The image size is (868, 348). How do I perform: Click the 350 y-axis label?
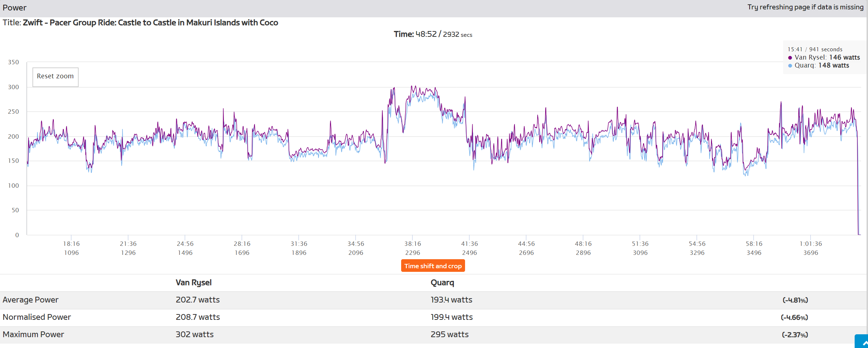tap(13, 62)
